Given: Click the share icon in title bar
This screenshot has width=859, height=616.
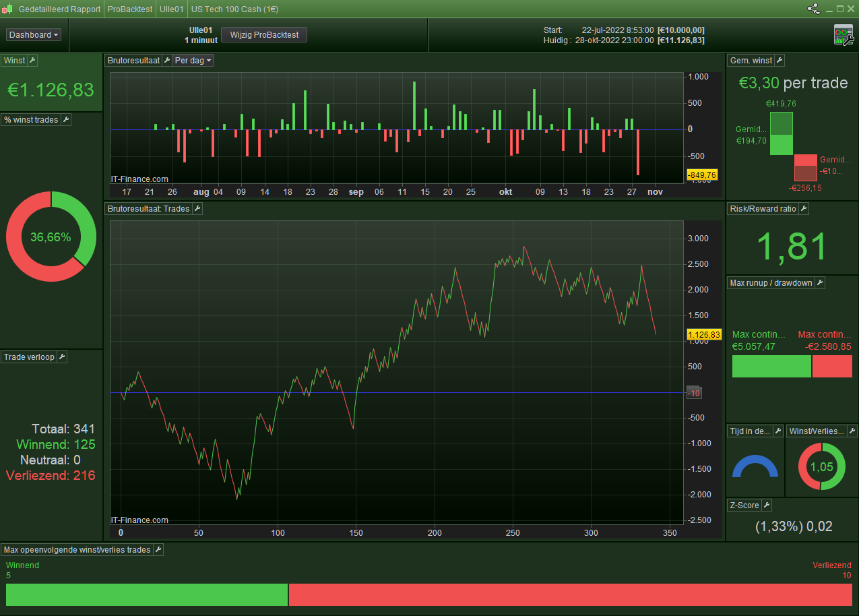Looking at the screenshot, I should 813,9.
